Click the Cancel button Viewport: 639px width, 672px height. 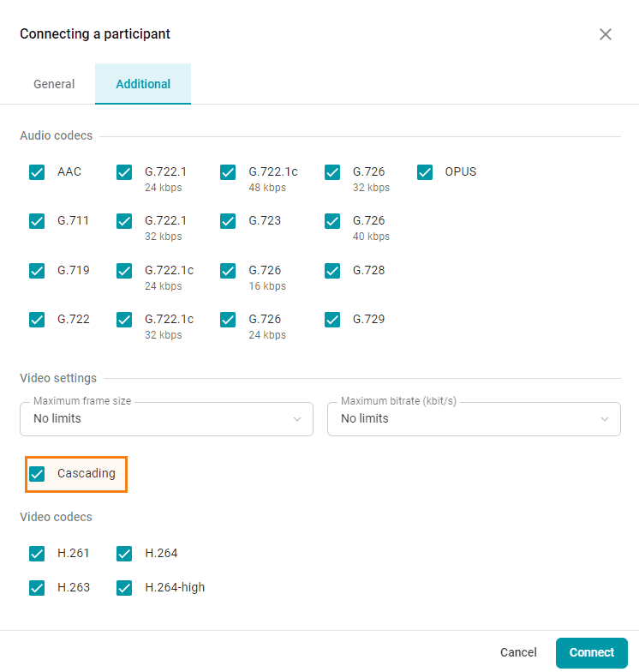[518, 652]
